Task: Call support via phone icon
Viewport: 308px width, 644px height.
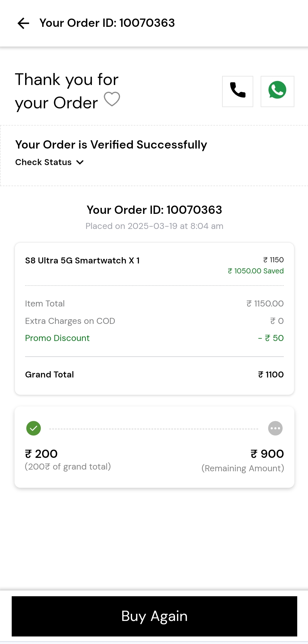Action: [x=238, y=91]
